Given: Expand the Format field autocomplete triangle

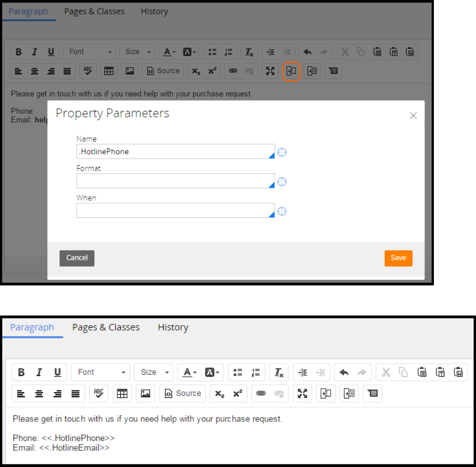Looking at the screenshot, I should tap(272, 185).
